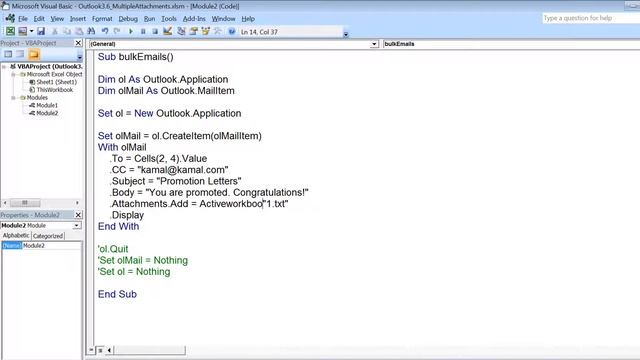Collapse the VBAProject root node

pyautogui.click(x=4, y=67)
